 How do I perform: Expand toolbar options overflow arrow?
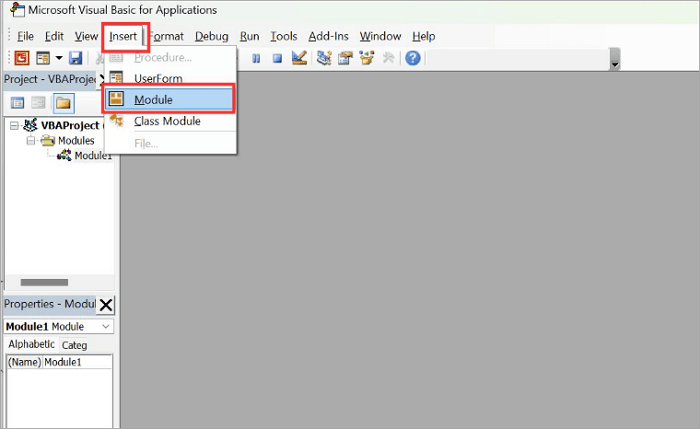click(615, 59)
